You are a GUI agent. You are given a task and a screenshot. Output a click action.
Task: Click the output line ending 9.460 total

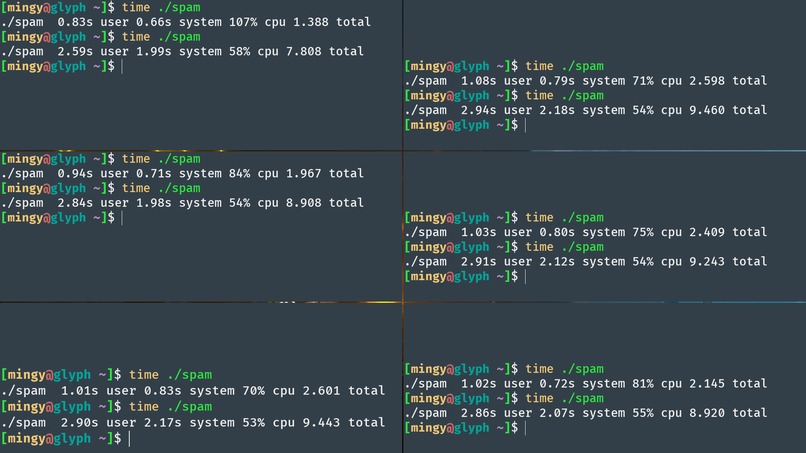585,110
